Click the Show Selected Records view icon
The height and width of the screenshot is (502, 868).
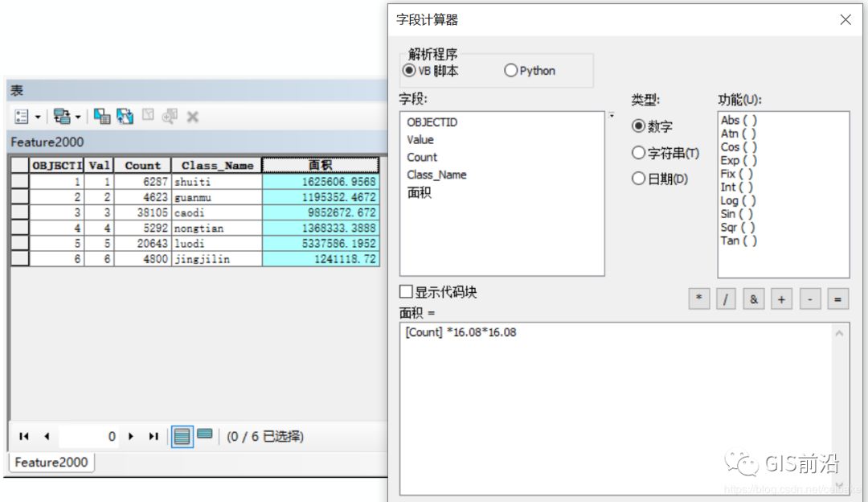point(205,436)
